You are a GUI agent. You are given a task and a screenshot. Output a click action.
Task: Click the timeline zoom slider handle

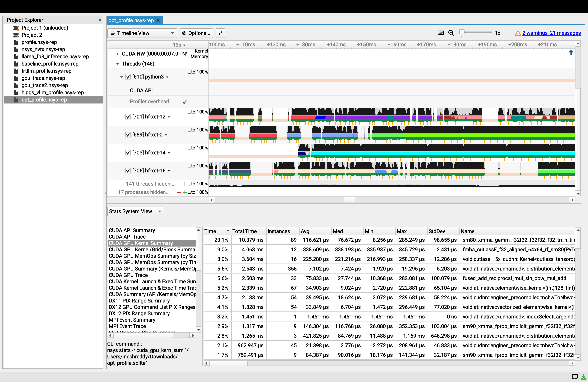pos(462,32)
